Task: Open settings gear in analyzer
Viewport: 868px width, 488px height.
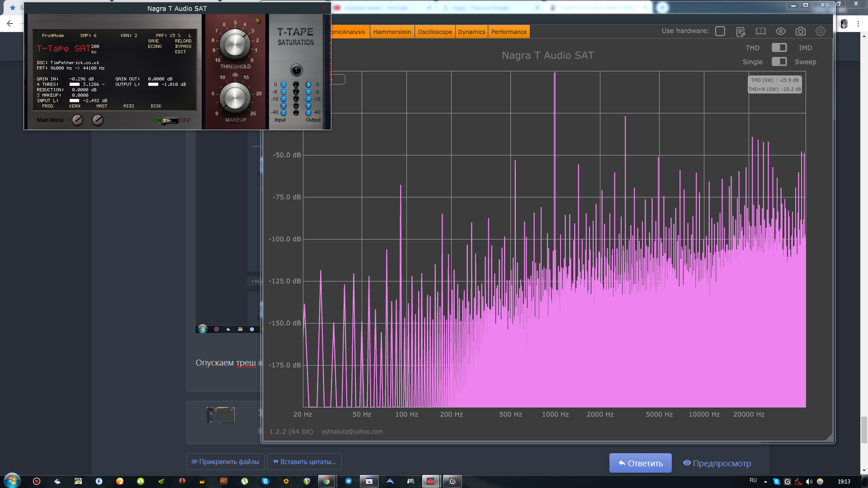Action: 821,32
